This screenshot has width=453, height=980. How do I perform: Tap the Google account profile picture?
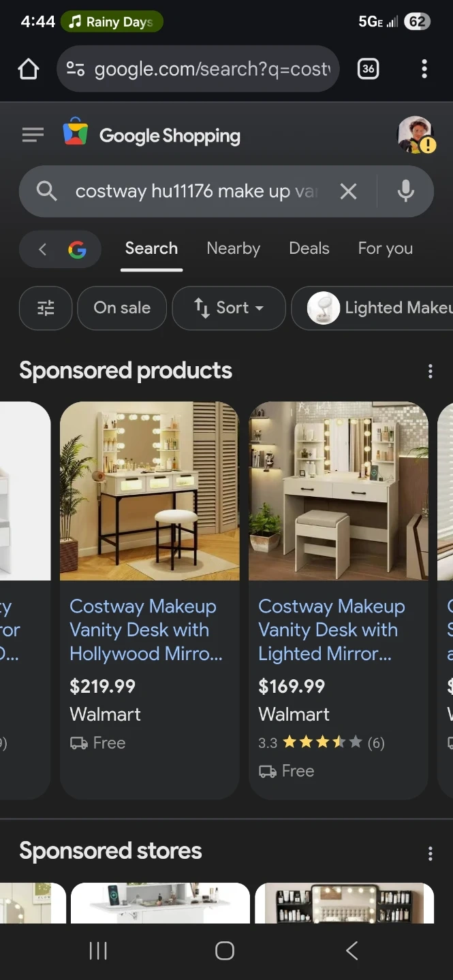pyautogui.click(x=415, y=135)
